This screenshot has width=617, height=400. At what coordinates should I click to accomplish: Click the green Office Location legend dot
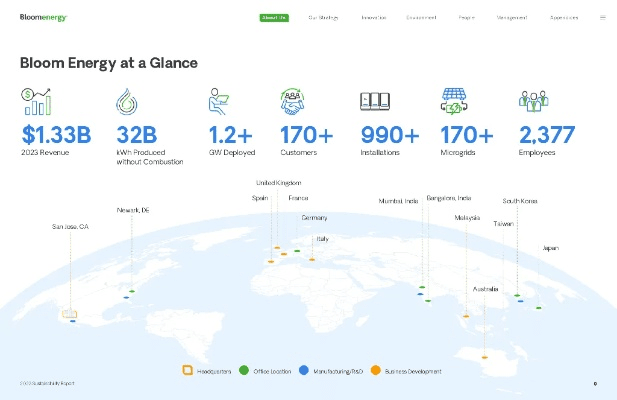[244, 371]
